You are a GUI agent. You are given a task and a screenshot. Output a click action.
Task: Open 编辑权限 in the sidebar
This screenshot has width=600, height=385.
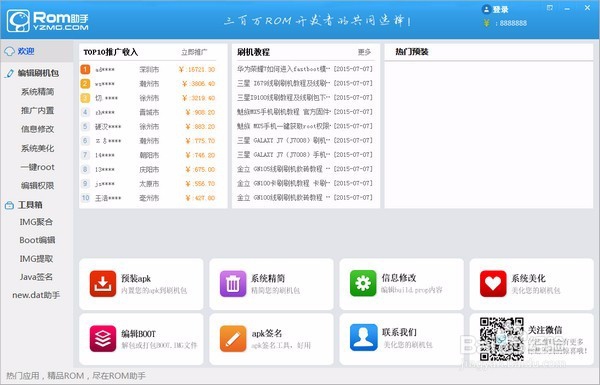point(38,186)
